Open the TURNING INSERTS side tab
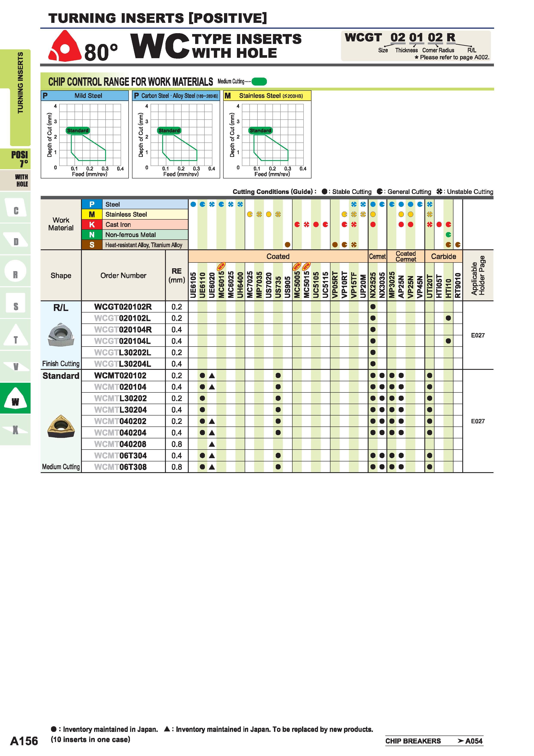The height and width of the screenshot is (756, 534). point(20,97)
